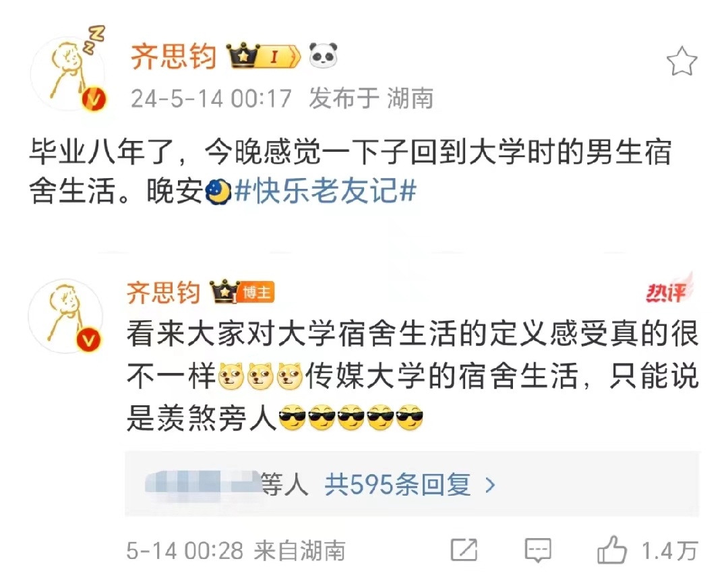728x586 pixels.
Task: Open the #快乐老友记# hashtag link
Action: coord(326,190)
